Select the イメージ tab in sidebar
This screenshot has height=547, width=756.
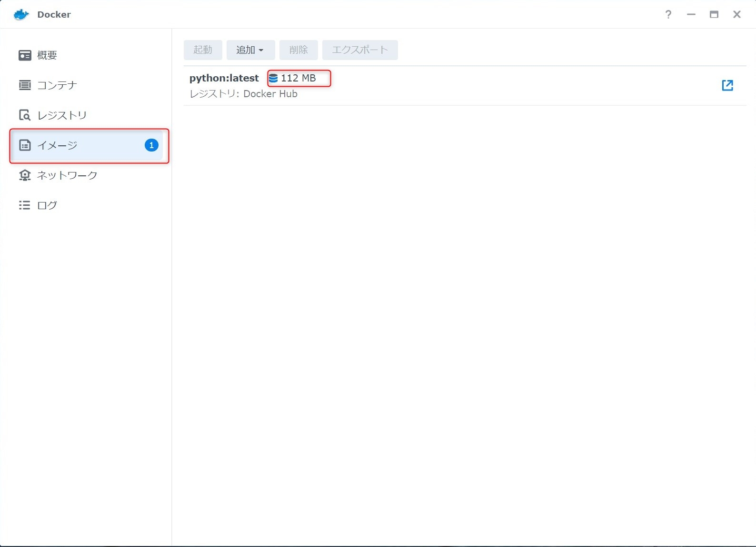(57, 145)
